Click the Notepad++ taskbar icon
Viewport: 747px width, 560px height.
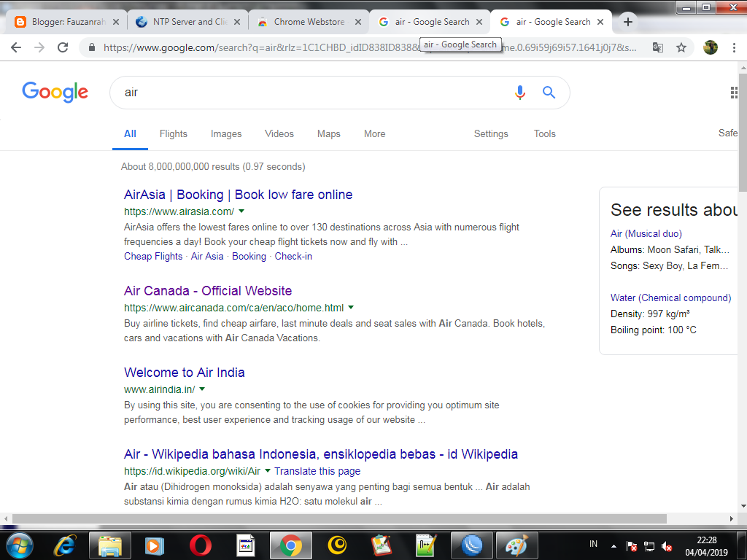click(426, 545)
